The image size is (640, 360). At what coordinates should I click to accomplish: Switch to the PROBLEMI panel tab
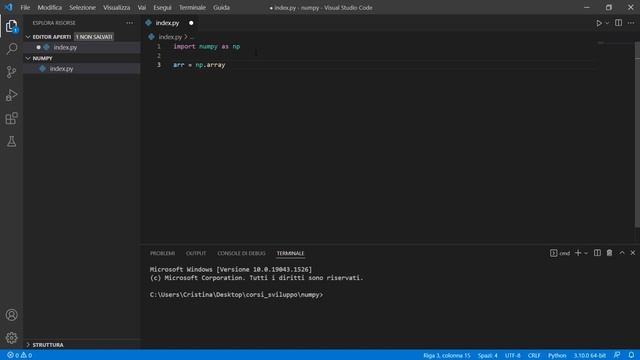(162, 253)
